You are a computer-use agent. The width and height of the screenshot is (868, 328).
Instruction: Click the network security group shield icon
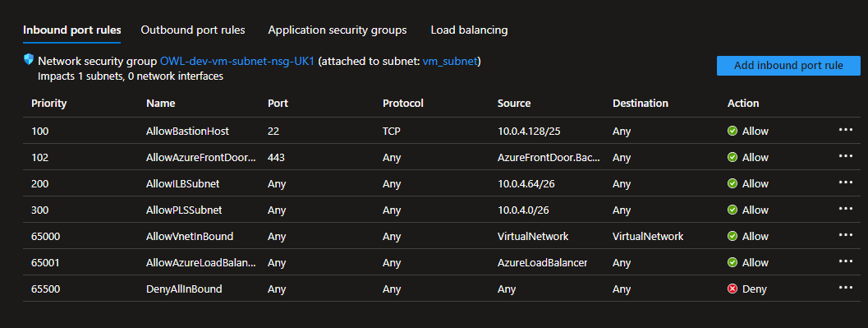tap(29, 59)
